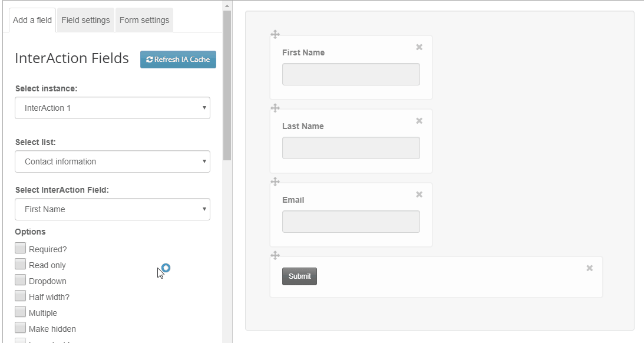The image size is (644, 343).
Task: Remove the Last Name field with X
Action: [x=420, y=121]
